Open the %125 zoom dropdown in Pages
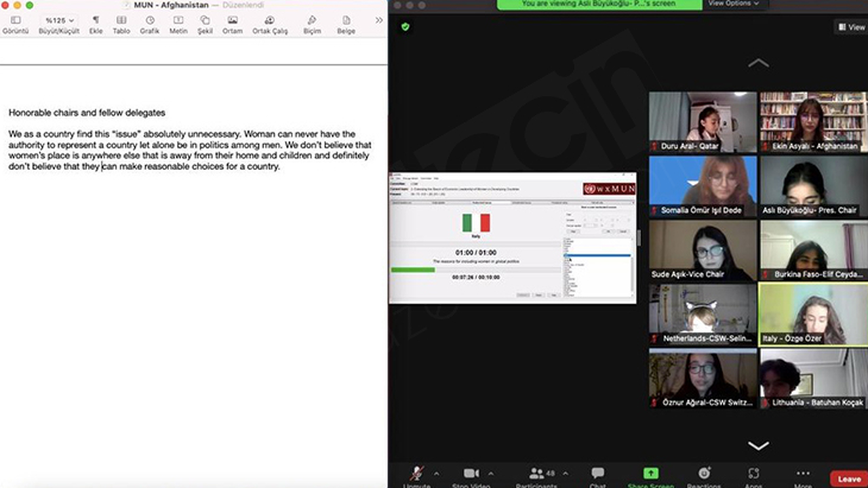Screen dimensions: 868x488 pyautogui.click(x=59, y=21)
